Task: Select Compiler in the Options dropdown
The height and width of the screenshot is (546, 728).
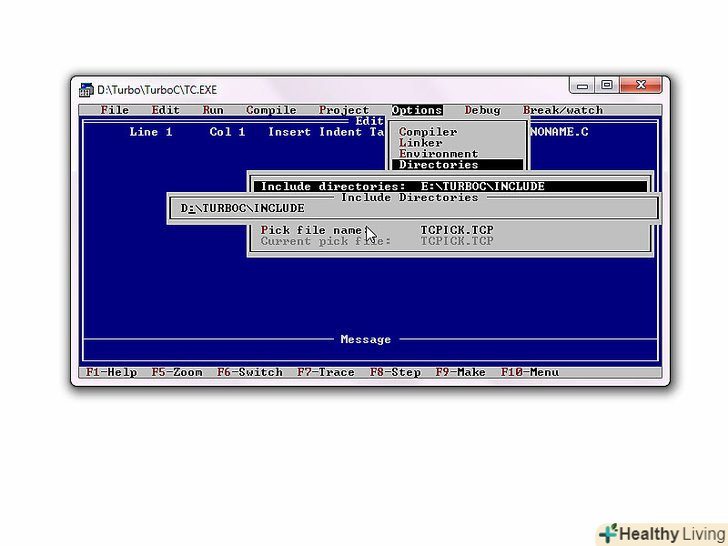Action: pyautogui.click(x=428, y=132)
